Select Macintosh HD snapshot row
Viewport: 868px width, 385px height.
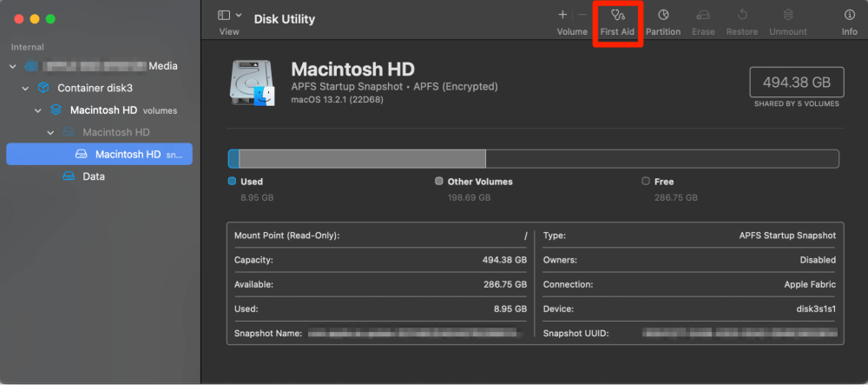[x=100, y=154]
